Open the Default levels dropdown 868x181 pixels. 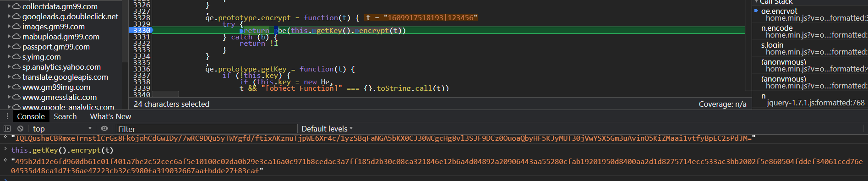tap(327, 129)
